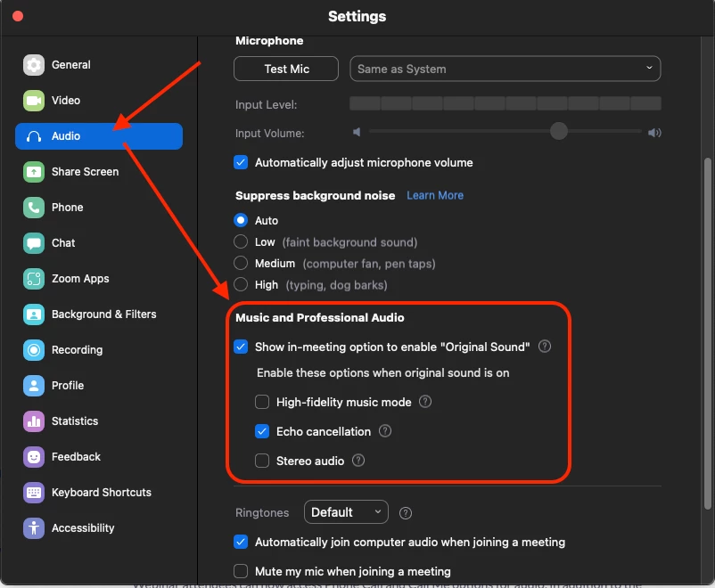Click the Input Volume slider handle
The height and width of the screenshot is (588, 715).
pyautogui.click(x=559, y=131)
